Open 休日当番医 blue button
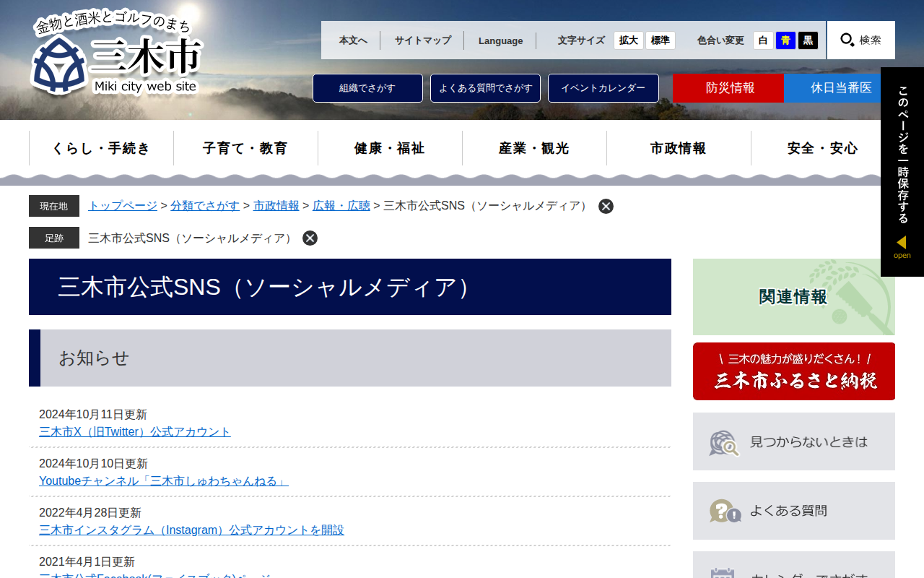 (x=840, y=88)
